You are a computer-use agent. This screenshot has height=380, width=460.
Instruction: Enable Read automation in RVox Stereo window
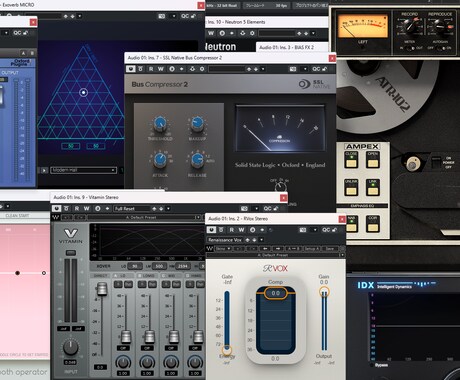click(x=232, y=230)
